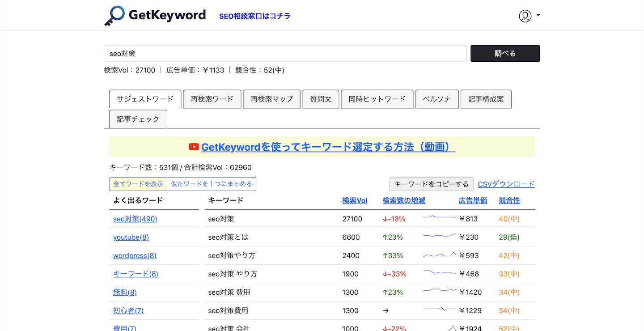Sort by 広告単価 column header
The image size is (644, 331).
(473, 200)
